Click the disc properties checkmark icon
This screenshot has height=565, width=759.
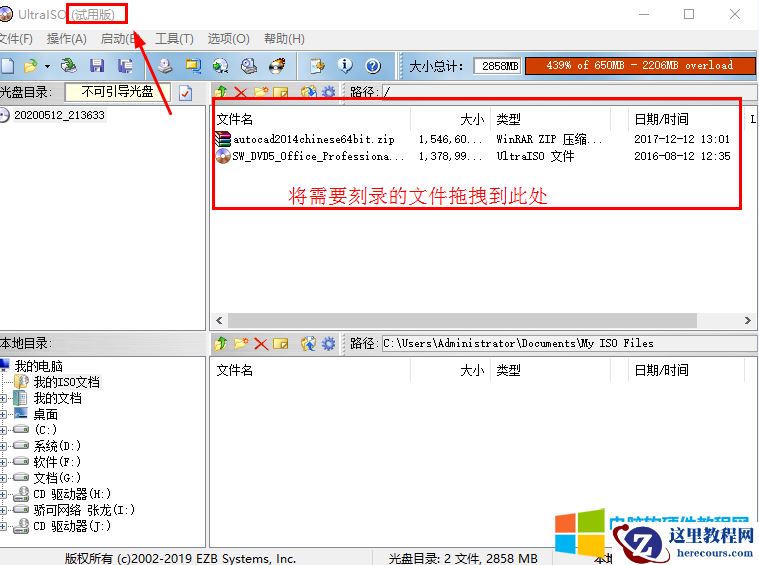click(x=185, y=92)
